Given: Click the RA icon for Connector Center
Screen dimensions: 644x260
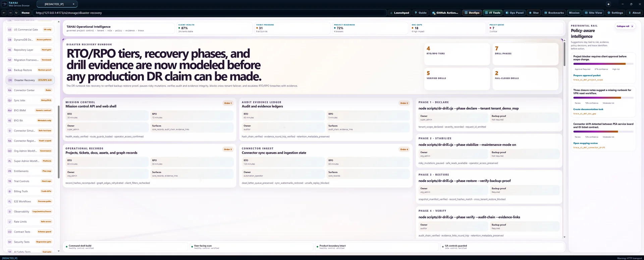Looking at the screenshot, I should coord(10,90).
